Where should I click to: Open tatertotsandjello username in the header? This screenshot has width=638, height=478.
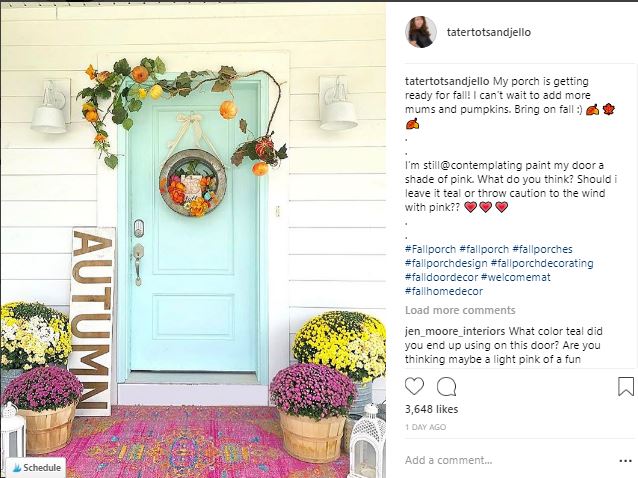click(489, 32)
